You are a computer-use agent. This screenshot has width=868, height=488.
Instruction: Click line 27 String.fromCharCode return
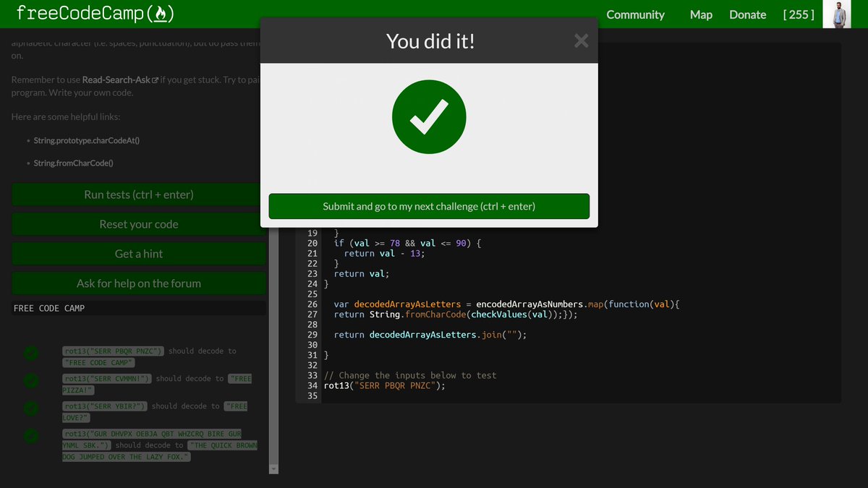(x=456, y=314)
